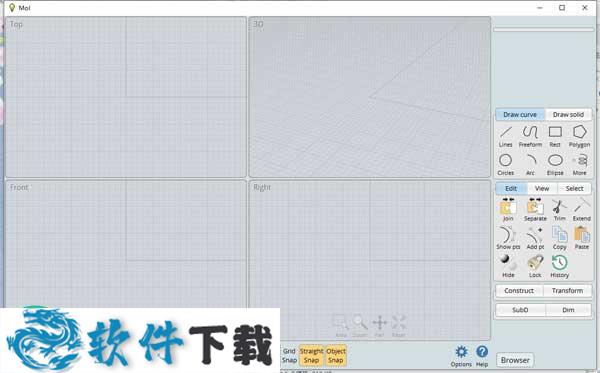Open the Construct tab
Screen dimensions: 600x373
point(519,291)
